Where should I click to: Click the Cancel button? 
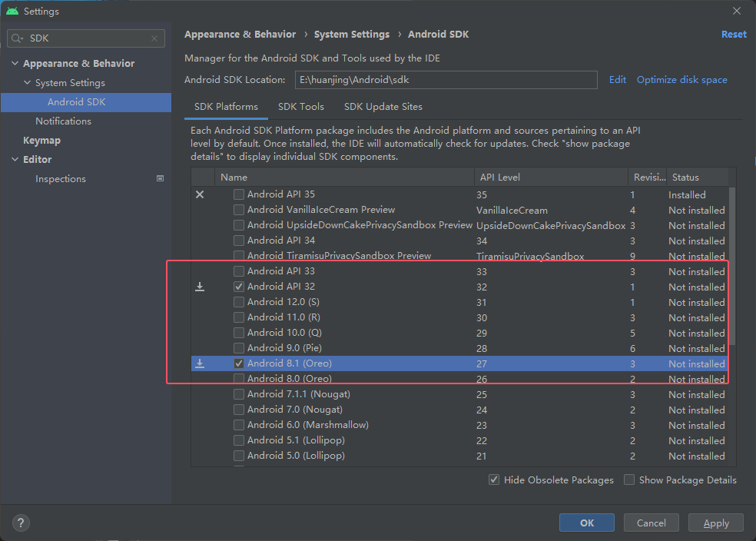pyautogui.click(x=652, y=523)
